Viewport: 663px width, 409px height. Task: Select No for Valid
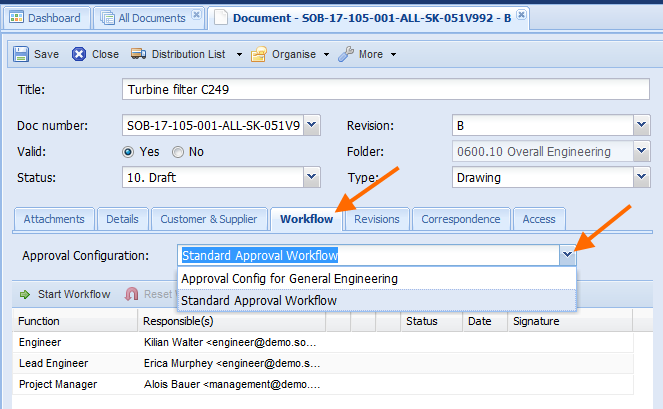pyautogui.click(x=178, y=152)
